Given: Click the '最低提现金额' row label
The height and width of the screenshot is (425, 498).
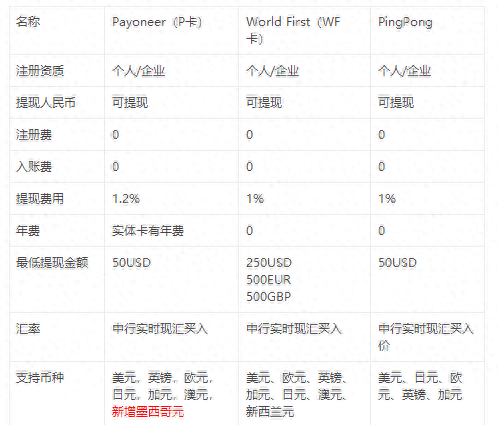Looking at the screenshot, I should (x=52, y=263).
